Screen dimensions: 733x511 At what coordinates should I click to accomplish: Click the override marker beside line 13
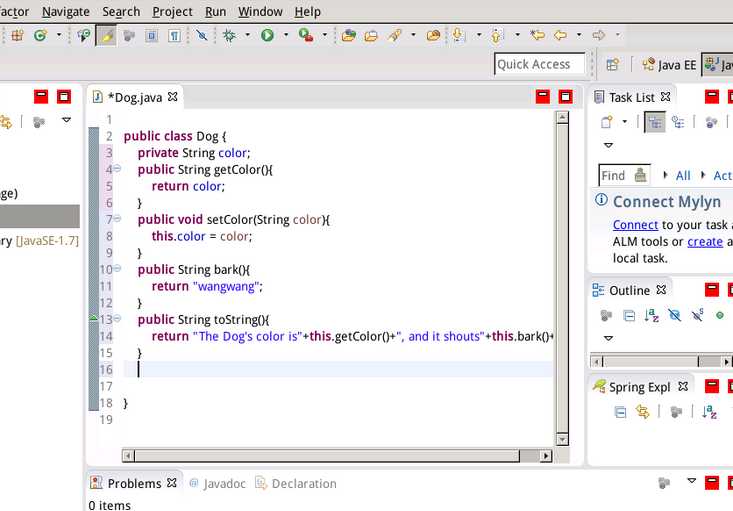click(x=93, y=318)
